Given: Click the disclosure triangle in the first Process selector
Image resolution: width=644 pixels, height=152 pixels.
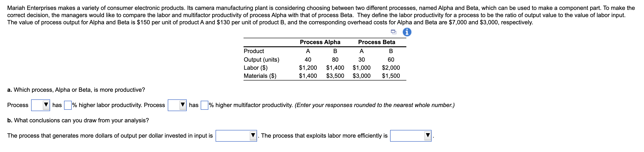Looking at the screenshot, I should point(46,105).
